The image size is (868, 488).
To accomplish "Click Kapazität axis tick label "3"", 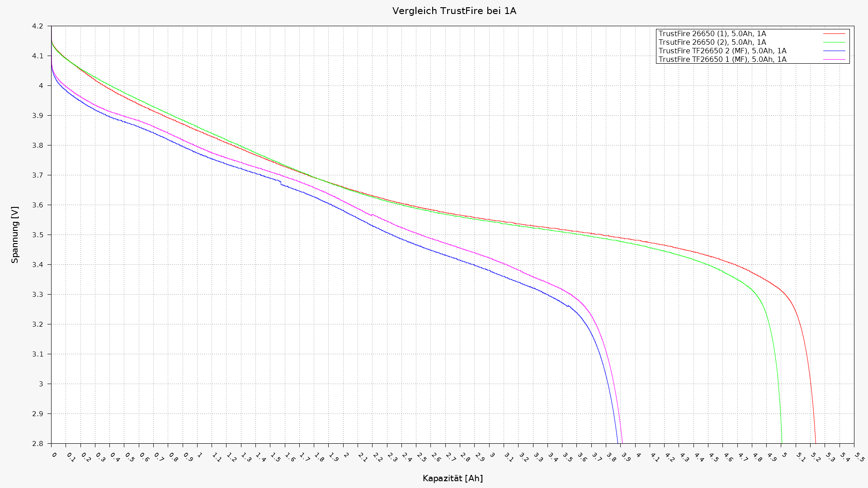I will pyautogui.click(x=492, y=455).
